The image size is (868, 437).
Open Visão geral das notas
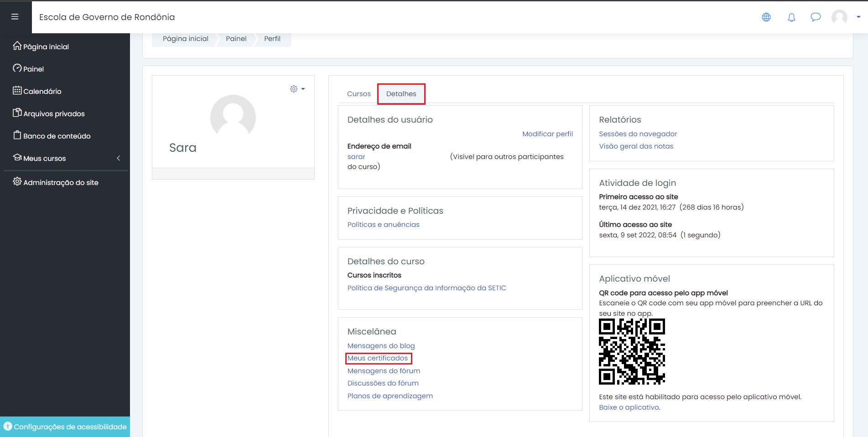[636, 146]
